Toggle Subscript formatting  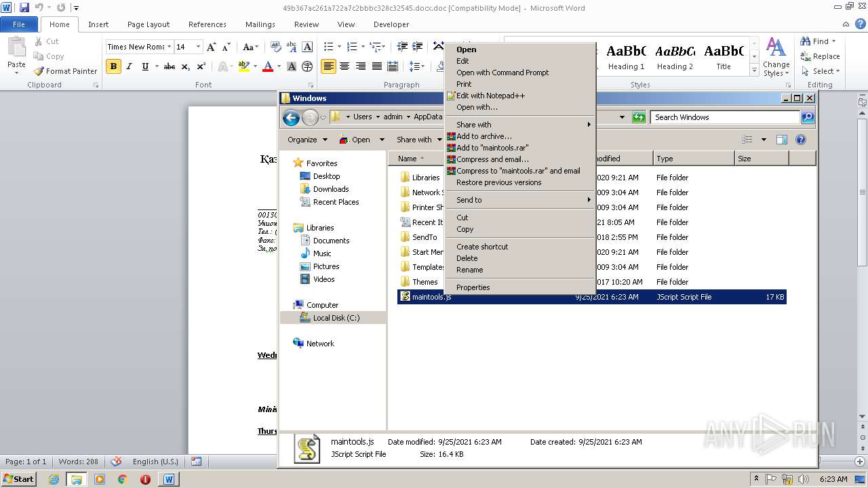186,66
